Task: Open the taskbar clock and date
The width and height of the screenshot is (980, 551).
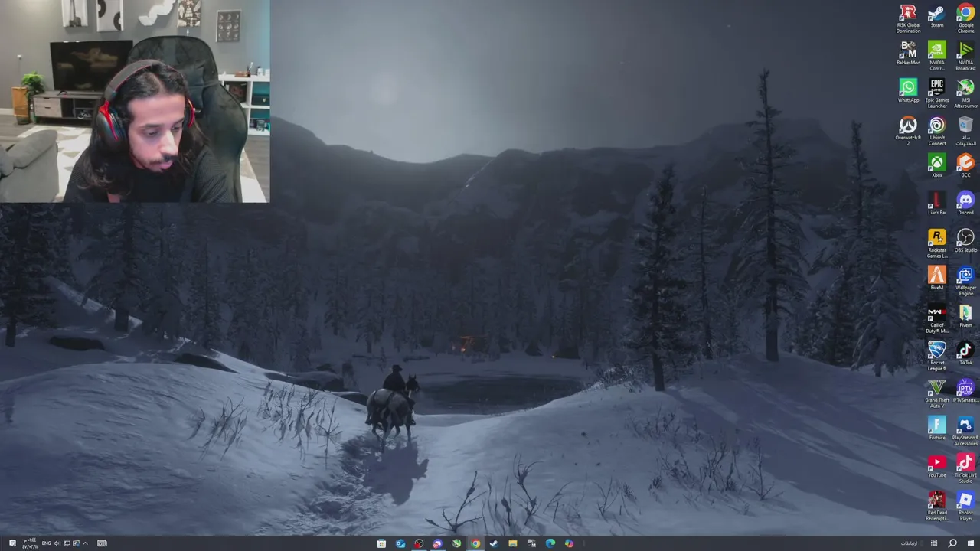Action: 30,543
